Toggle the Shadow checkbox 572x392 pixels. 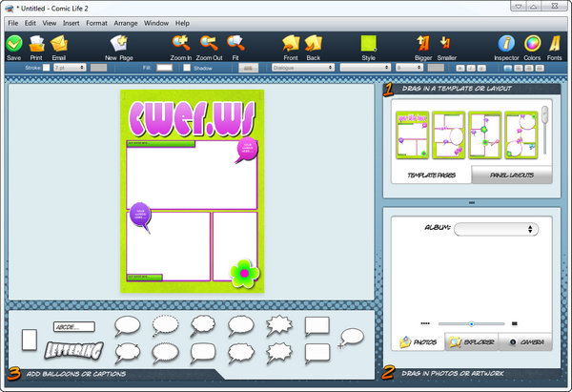188,68
